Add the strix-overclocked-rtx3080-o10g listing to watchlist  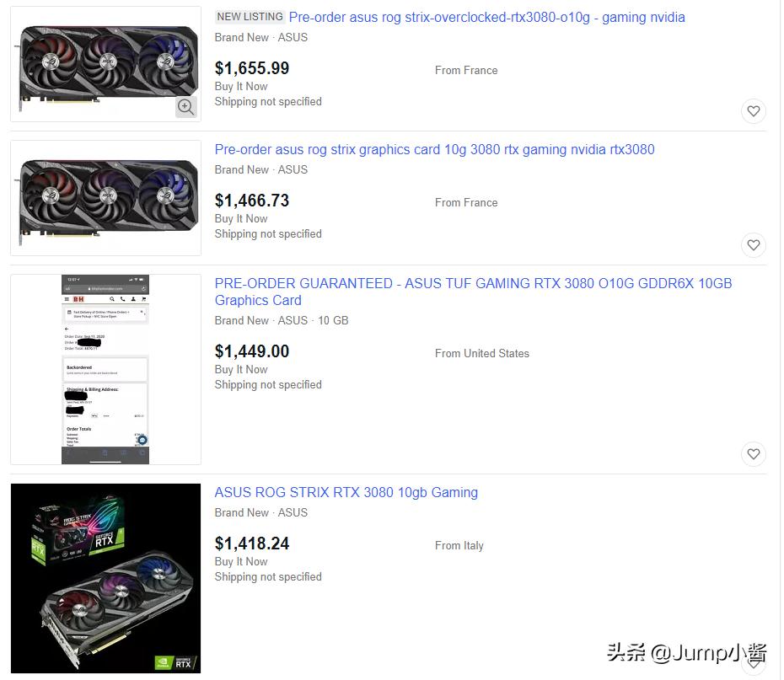click(x=753, y=110)
